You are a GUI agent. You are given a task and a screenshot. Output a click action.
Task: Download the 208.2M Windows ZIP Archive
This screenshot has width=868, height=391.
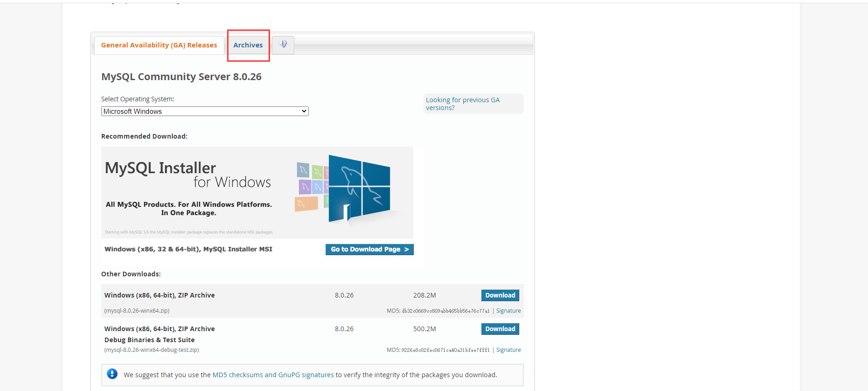tap(500, 295)
